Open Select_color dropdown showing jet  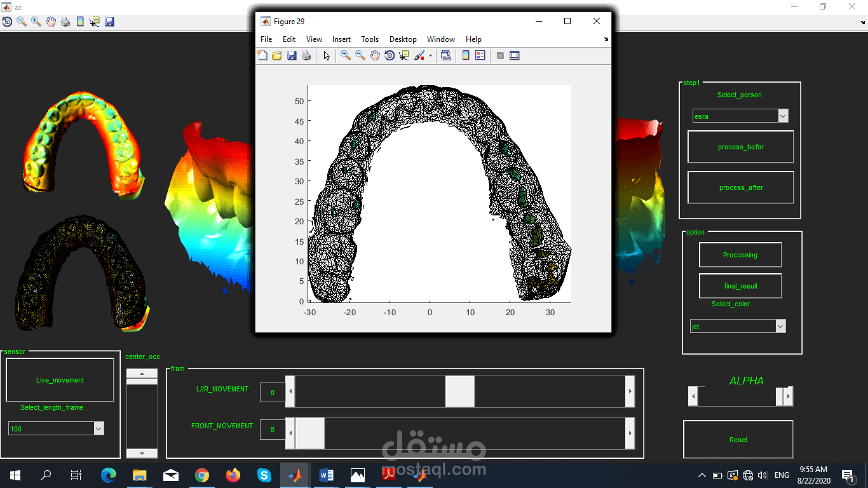tap(738, 326)
